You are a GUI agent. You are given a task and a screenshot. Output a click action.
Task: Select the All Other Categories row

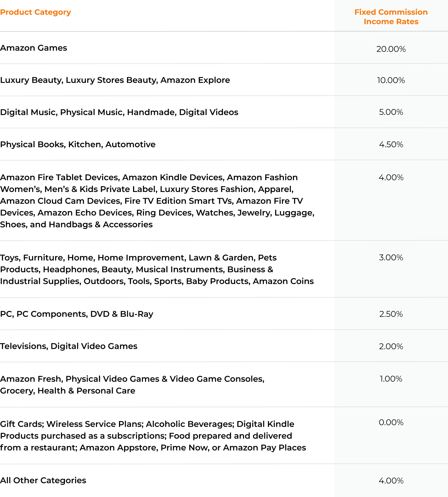43,481
